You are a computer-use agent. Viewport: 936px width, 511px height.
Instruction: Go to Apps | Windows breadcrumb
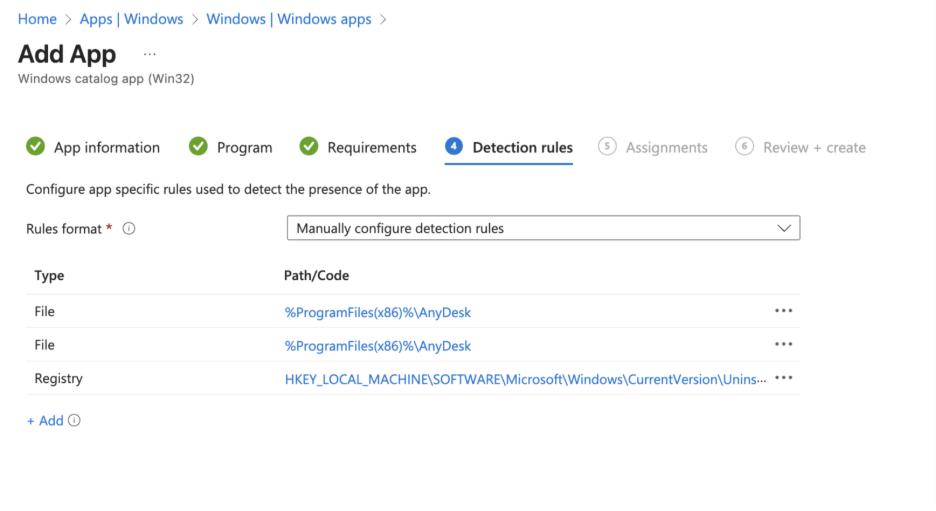pos(131,19)
